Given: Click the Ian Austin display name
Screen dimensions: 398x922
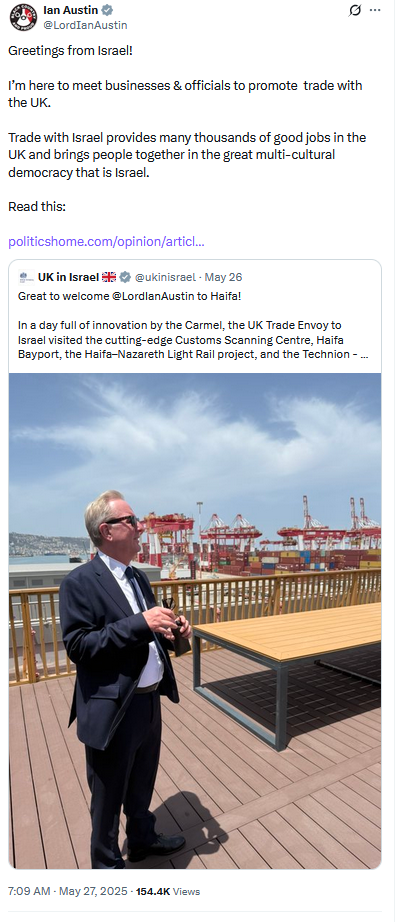Looking at the screenshot, I should [71, 10].
